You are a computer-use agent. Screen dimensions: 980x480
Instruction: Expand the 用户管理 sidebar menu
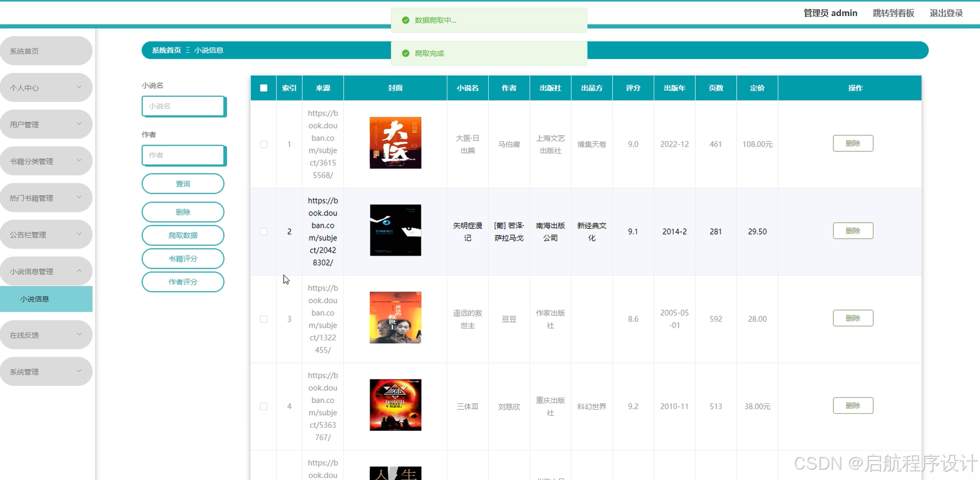tap(46, 124)
